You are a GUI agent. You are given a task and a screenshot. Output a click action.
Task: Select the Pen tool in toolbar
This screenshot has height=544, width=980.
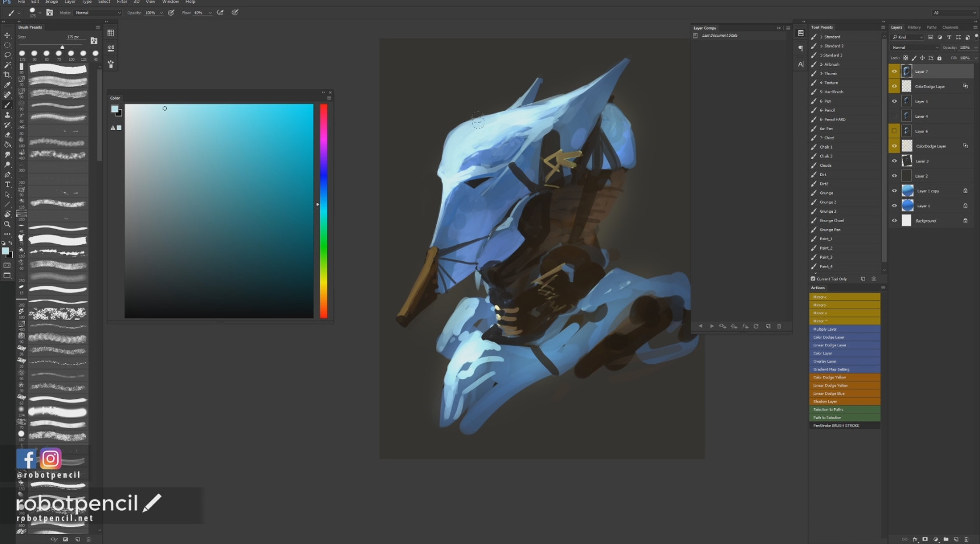point(8,174)
